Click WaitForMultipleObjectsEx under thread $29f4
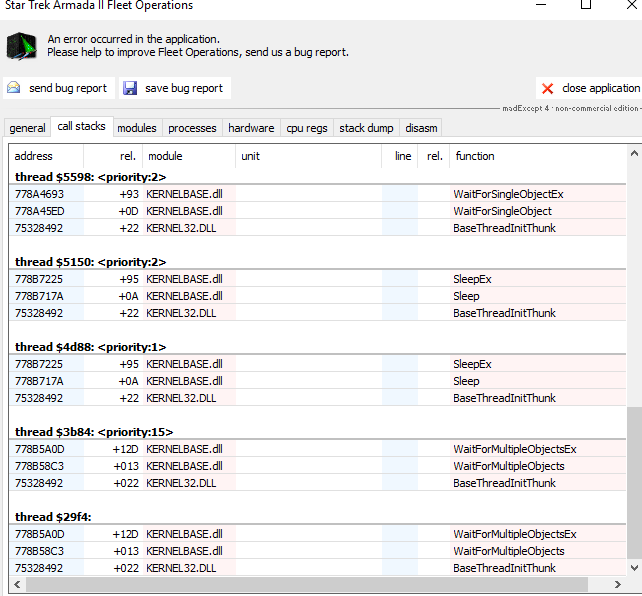Screen dimensions: 642x596 point(515,534)
